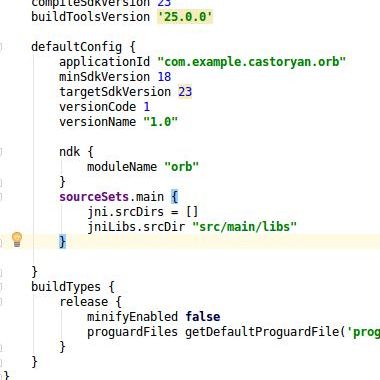Place cursor in "com.example.castoryan.orb" string

pos(252,62)
